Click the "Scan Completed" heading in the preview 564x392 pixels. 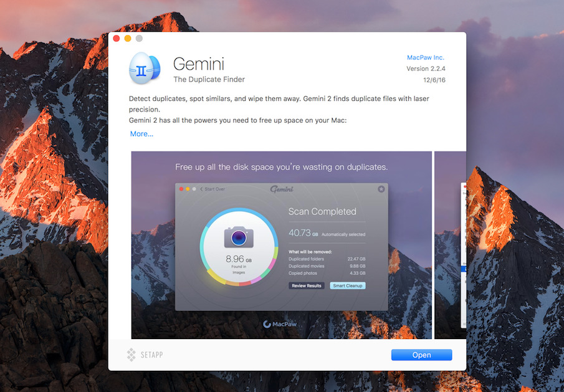(x=322, y=211)
